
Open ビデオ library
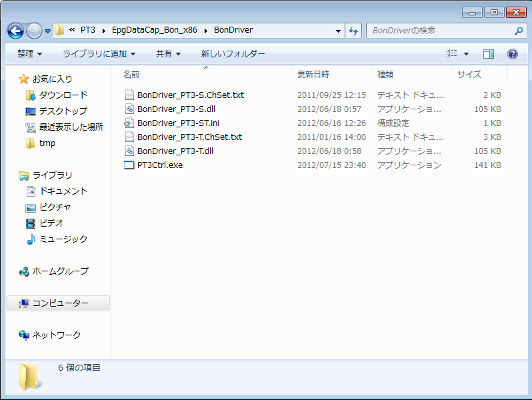click(51, 223)
